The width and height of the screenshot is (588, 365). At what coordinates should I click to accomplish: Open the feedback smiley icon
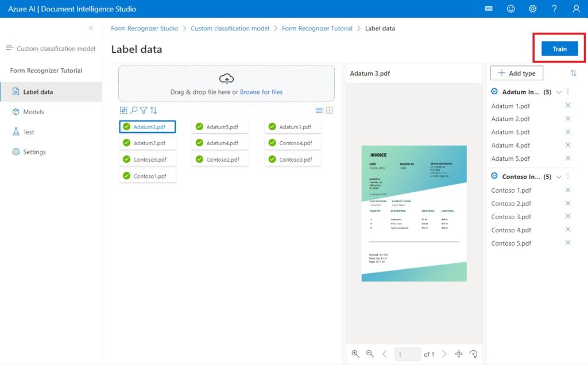[510, 9]
